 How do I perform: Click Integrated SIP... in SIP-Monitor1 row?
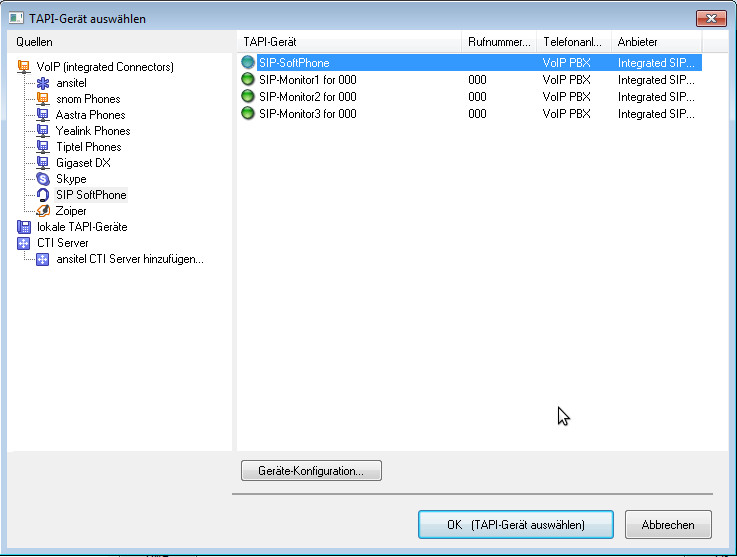click(x=656, y=80)
